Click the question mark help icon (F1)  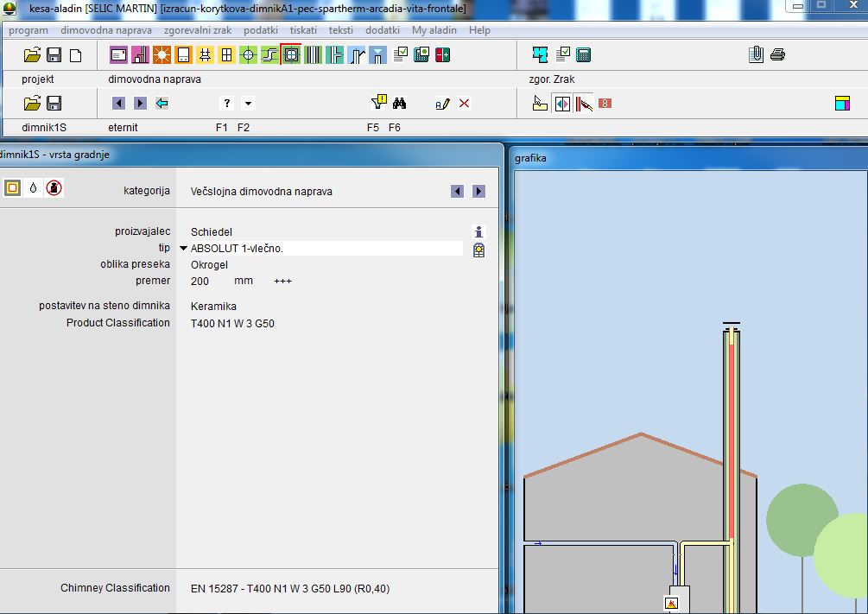point(226,104)
